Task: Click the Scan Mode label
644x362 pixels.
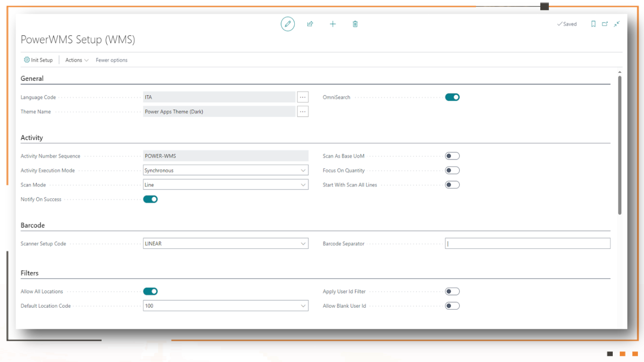Action: [33, 185]
